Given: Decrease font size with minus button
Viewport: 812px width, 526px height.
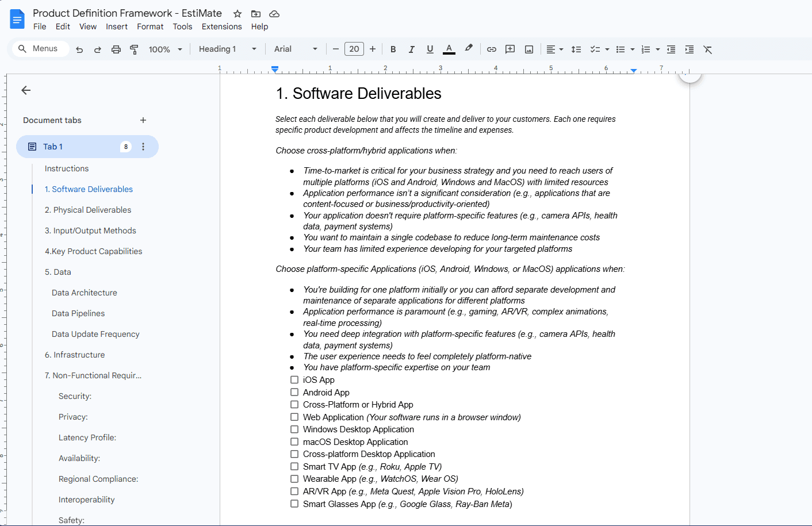Looking at the screenshot, I should 336,49.
